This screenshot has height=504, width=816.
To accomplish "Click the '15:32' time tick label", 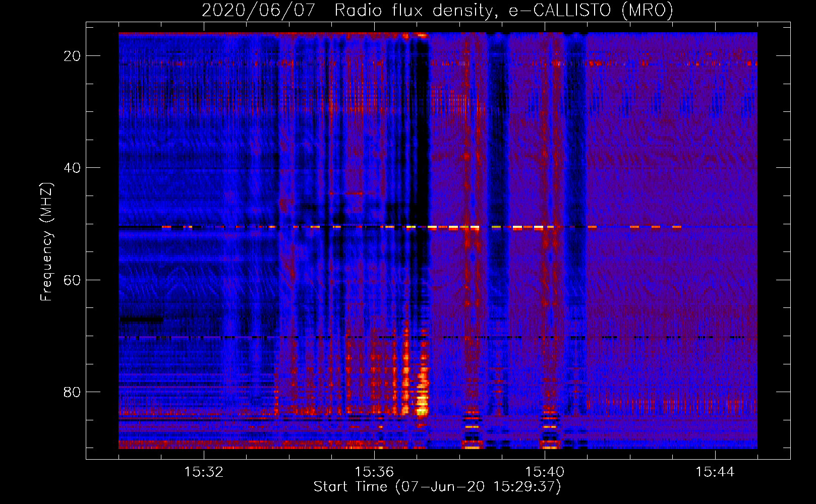I will click(x=204, y=472).
